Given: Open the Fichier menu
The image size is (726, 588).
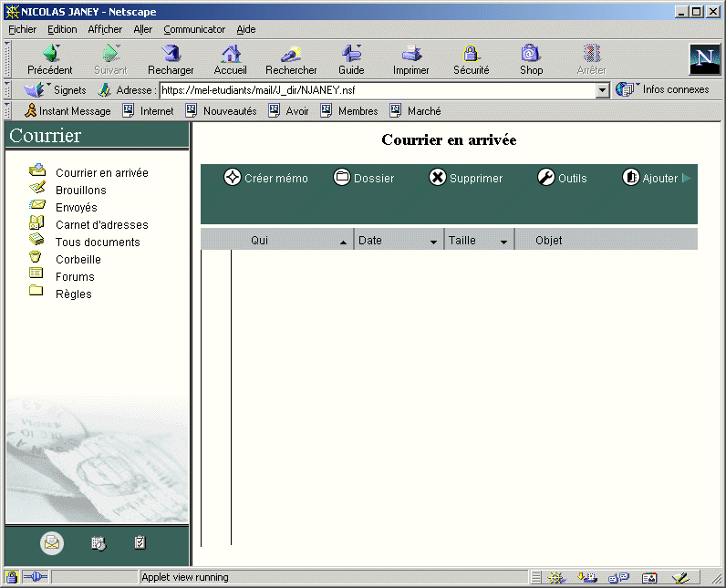Looking at the screenshot, I should pyautogui.click(x=22, y=29).
